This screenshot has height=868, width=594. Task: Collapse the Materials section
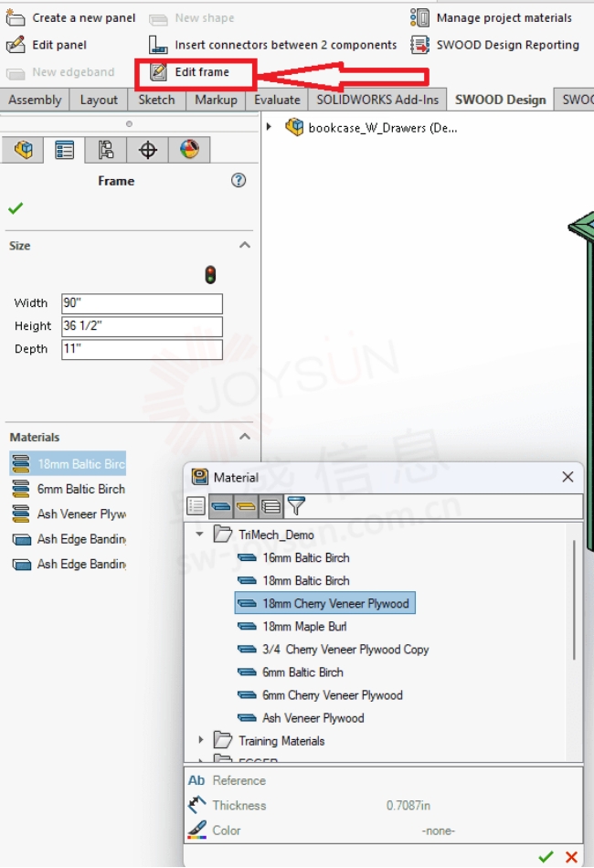click(245, 437)
